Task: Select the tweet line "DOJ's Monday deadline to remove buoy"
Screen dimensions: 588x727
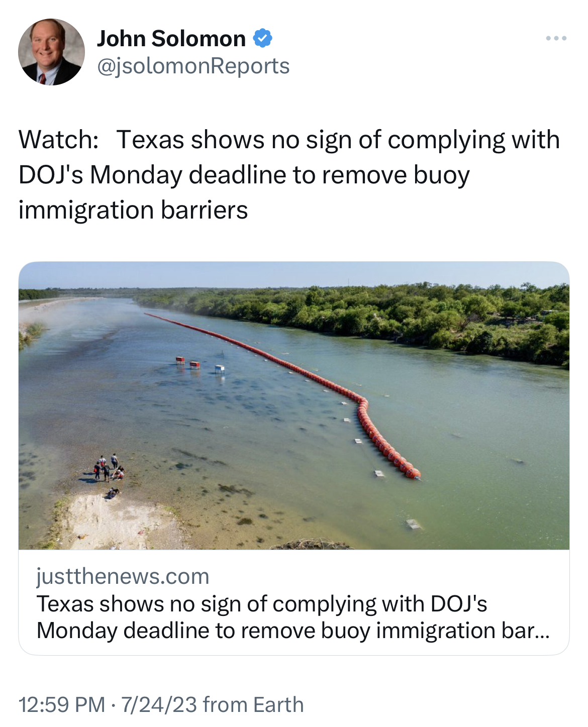Action: pyautogui.click(x=244, y=175)
